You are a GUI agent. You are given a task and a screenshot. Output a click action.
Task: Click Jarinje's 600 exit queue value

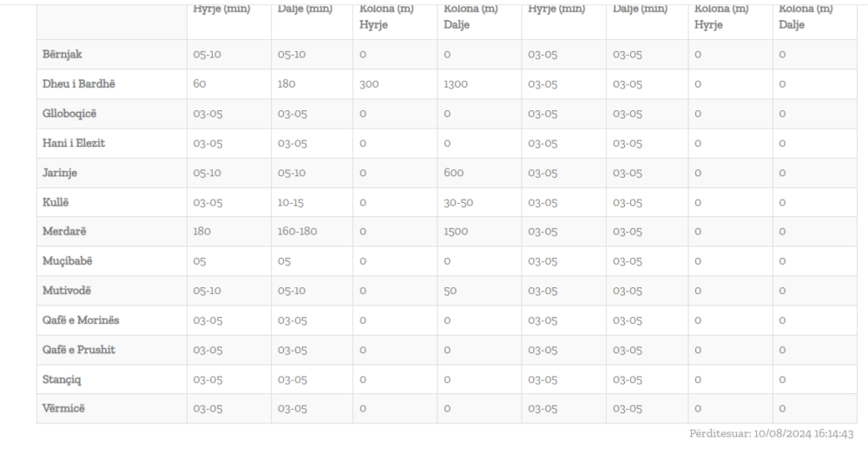(453, 173)
